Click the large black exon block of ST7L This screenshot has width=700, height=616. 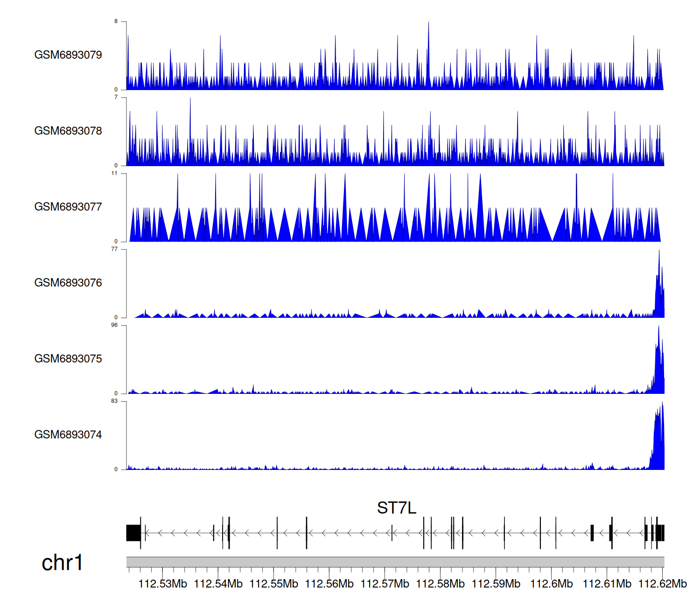pos(133,533)
